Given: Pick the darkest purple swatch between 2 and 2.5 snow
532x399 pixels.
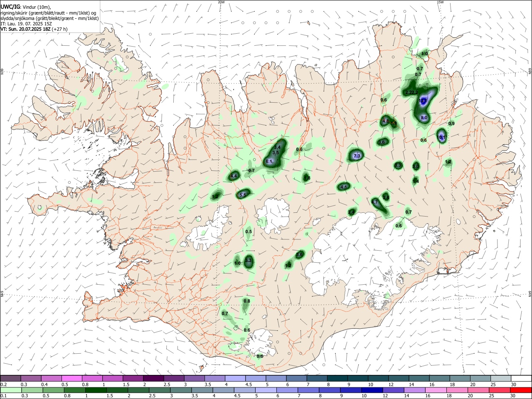Looking at the screenshot, I should tap(153, 379).
